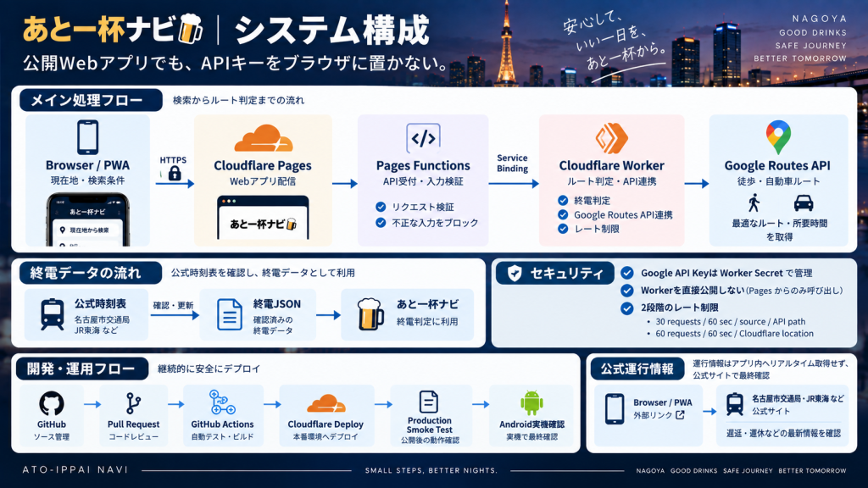Click the train icon beside 公式時刻表
Viewport: 868px width, 488px height.
[52, 315]
